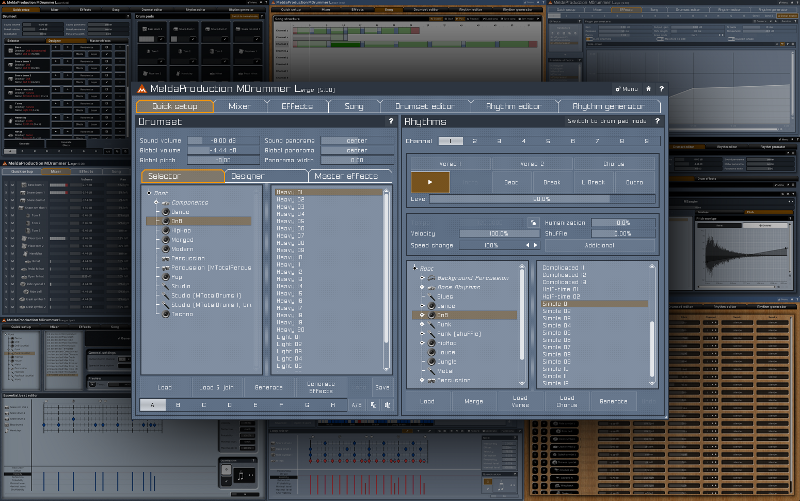Viewport: 800px width, 501px height.
Task: Start playback with the orange play button
Action: 430,182
